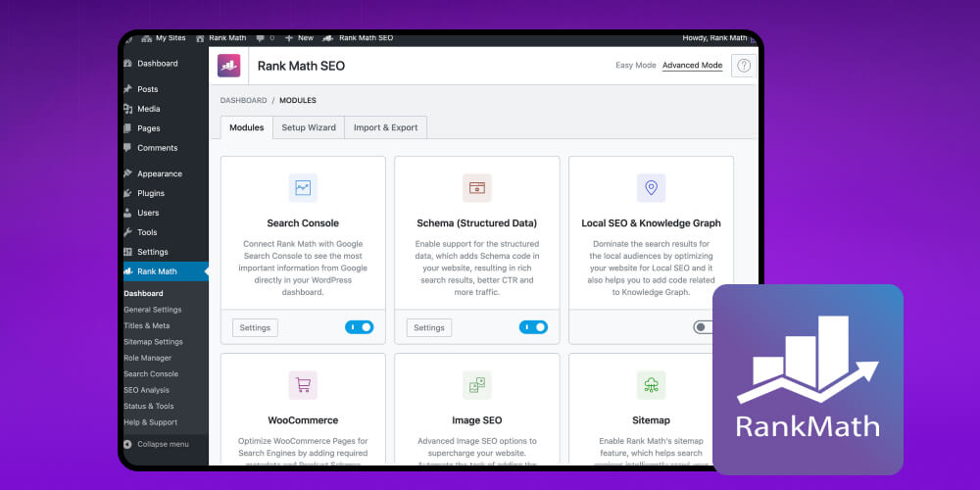Switch to Advanced Mode
Viewport: 980px width, 490px height.
point(693,65)
